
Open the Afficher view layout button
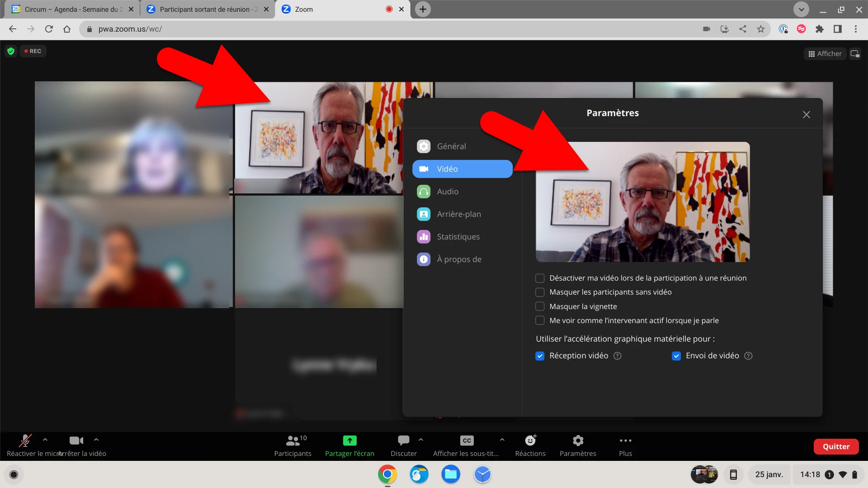tap(825, 53)
